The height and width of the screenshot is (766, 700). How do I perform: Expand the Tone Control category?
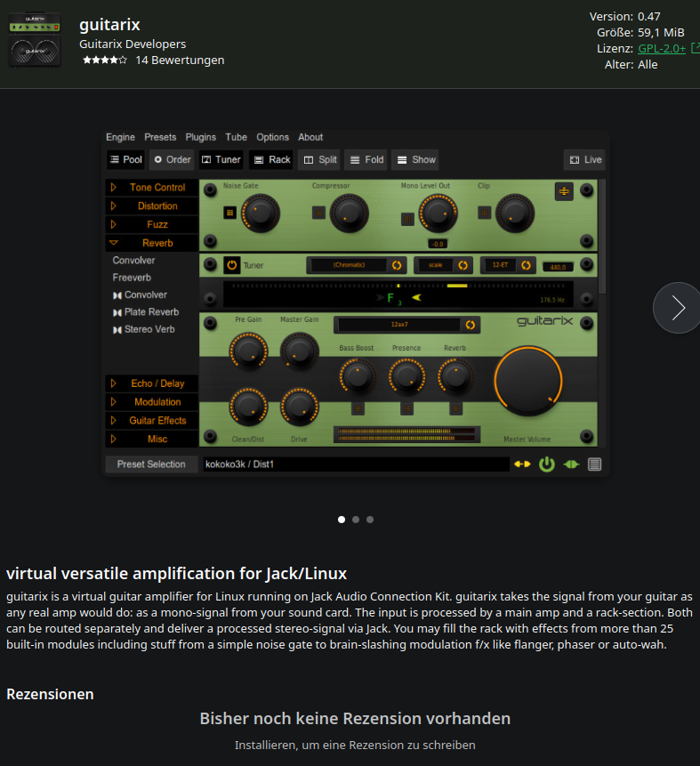click(x=152, y=188)
